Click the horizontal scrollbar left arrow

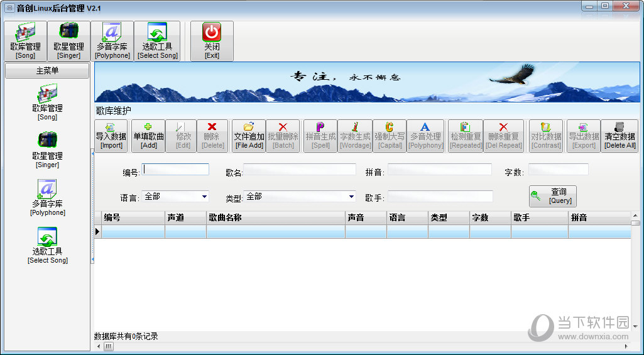(98, 346)
